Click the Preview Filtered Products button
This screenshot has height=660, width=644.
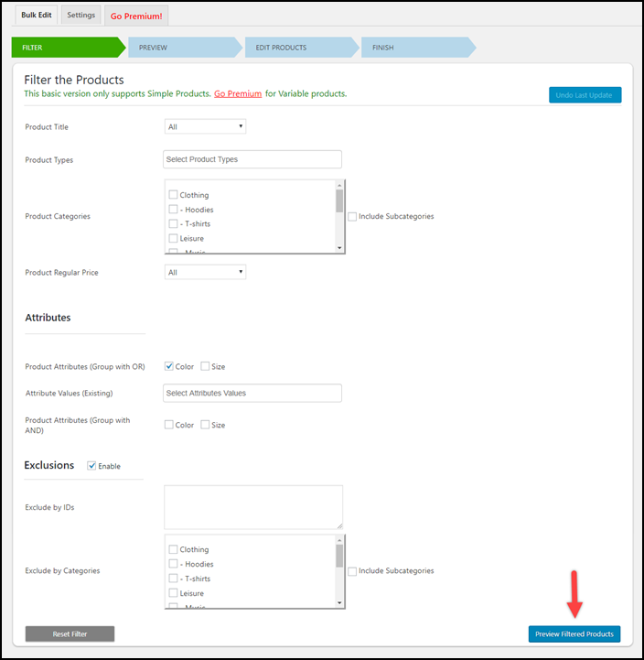[574, 634]
